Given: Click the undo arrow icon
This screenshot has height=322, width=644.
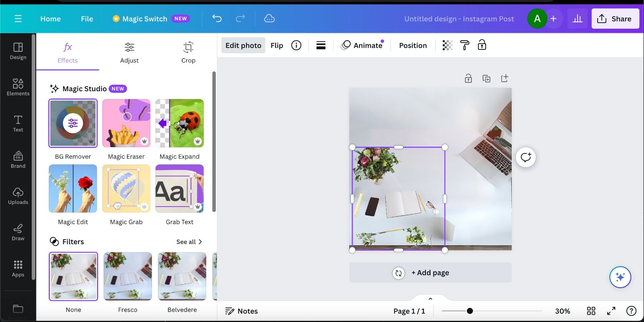Looking at the screenshot, I should point(217,18).
